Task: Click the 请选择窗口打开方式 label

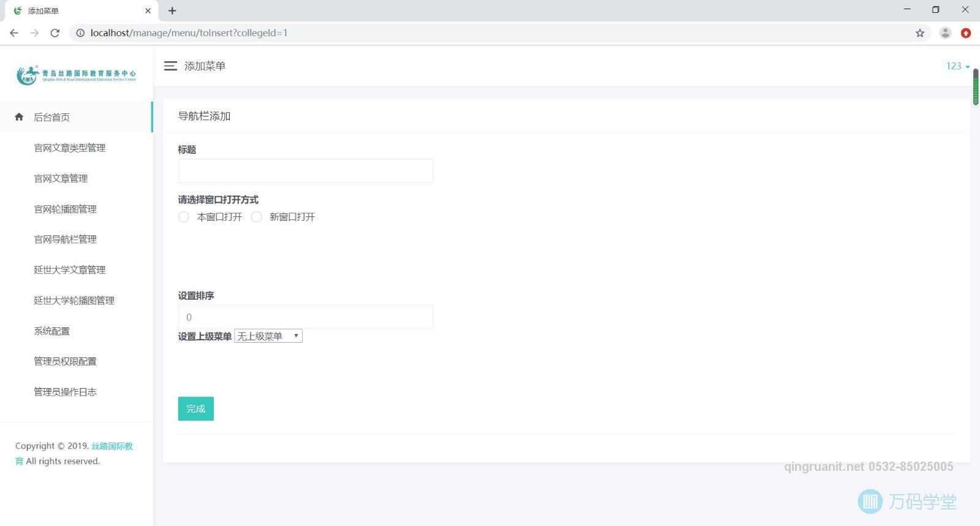Action: [x=219, y=200]
